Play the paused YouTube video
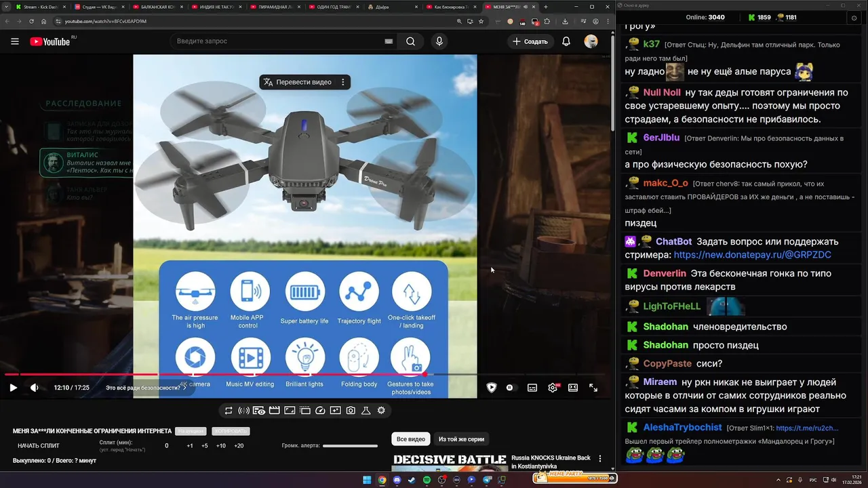The height and width of the screenshot is (488, 868). (x=13, y=388)
